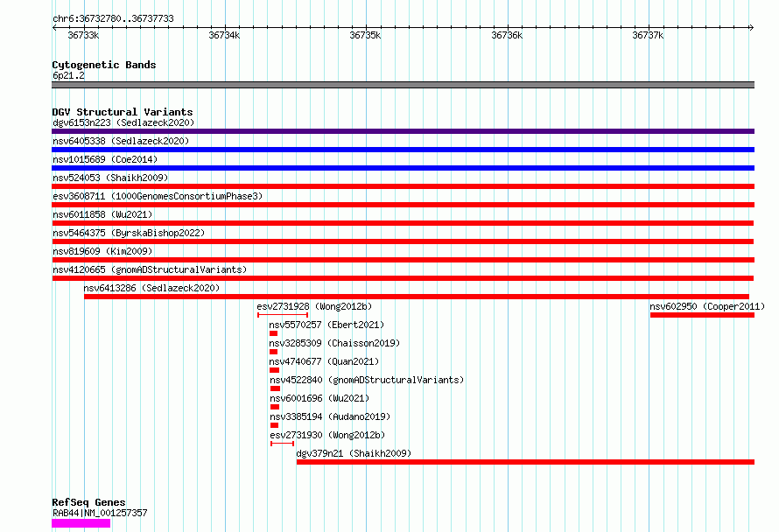Click the 36734k ruler tick label
This screenshot has width=779, height=532.
coord(224,35)
